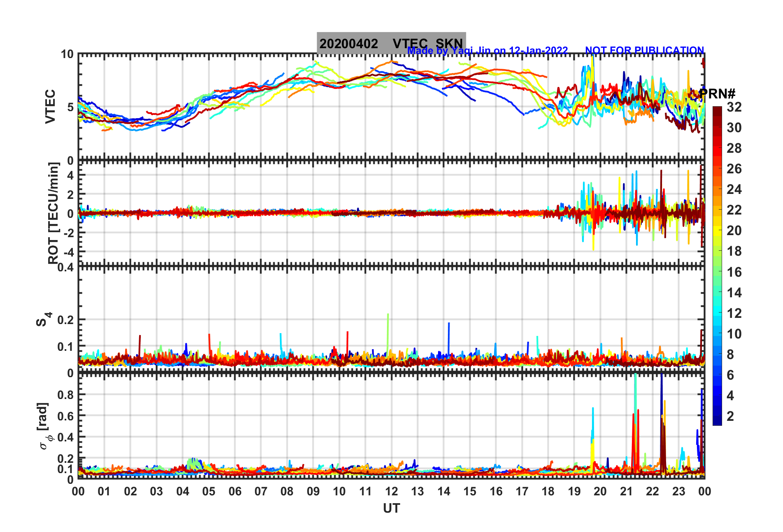The image size is (783, 532).
Task: Click colorbar label '18'
Action: tap(734, 251)
